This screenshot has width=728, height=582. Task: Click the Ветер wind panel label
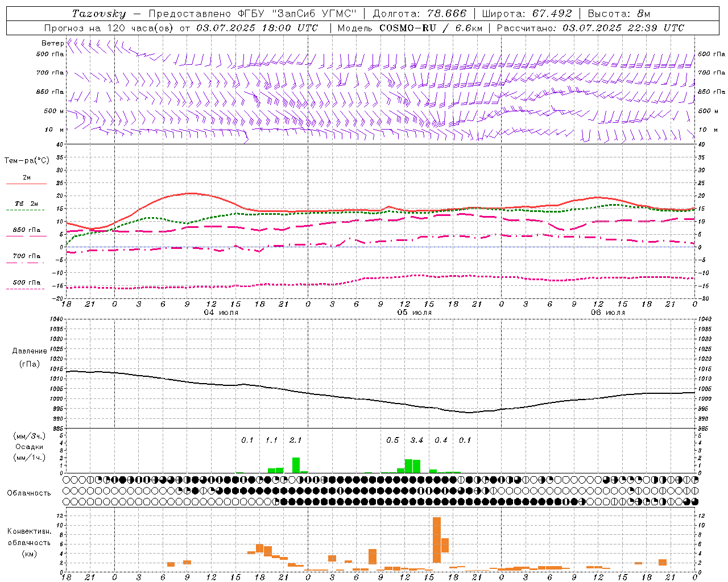click(x=52, y=43)
